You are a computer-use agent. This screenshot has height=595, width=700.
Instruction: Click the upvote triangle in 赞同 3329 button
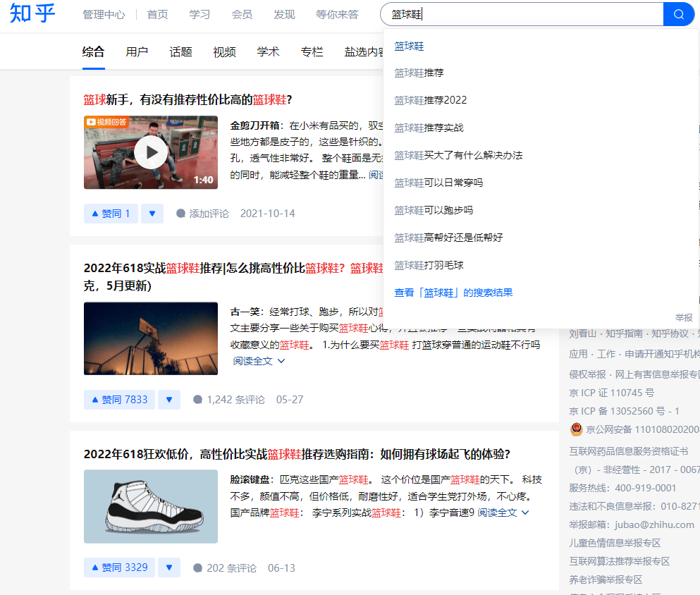(x=97, y=567)
